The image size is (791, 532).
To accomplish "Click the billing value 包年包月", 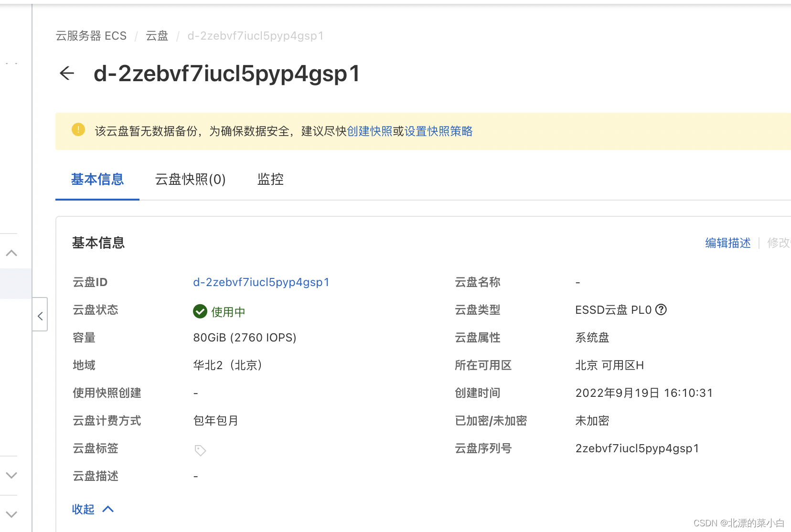I will 216,421.
